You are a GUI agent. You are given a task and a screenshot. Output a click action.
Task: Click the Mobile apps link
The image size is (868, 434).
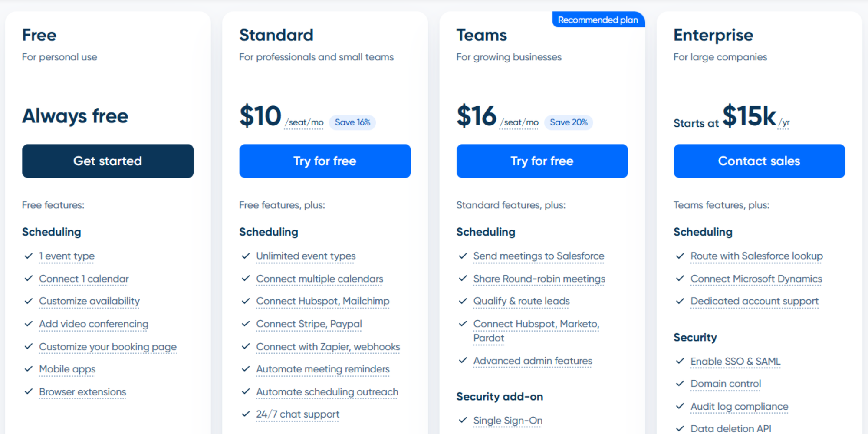click(67, 369)
